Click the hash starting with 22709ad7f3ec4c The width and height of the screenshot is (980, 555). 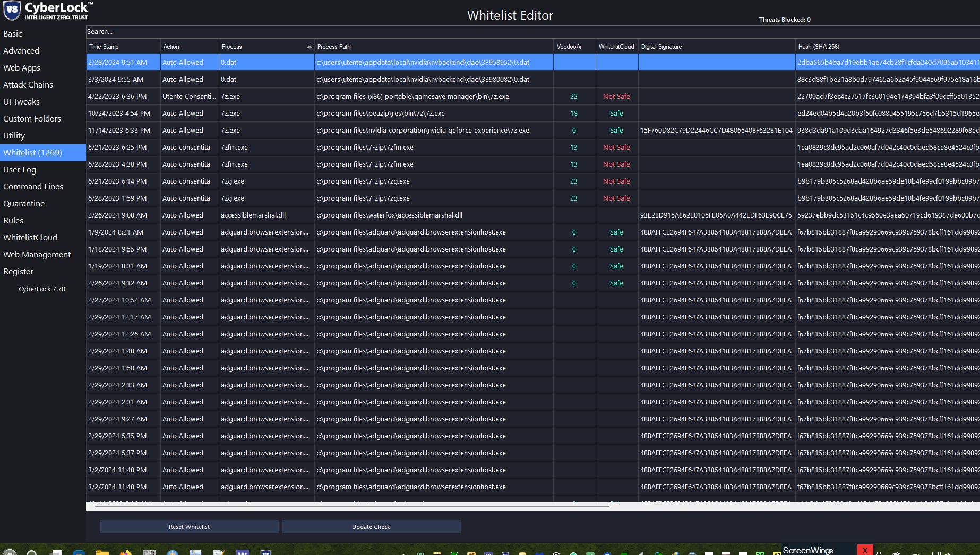point(888,96)
